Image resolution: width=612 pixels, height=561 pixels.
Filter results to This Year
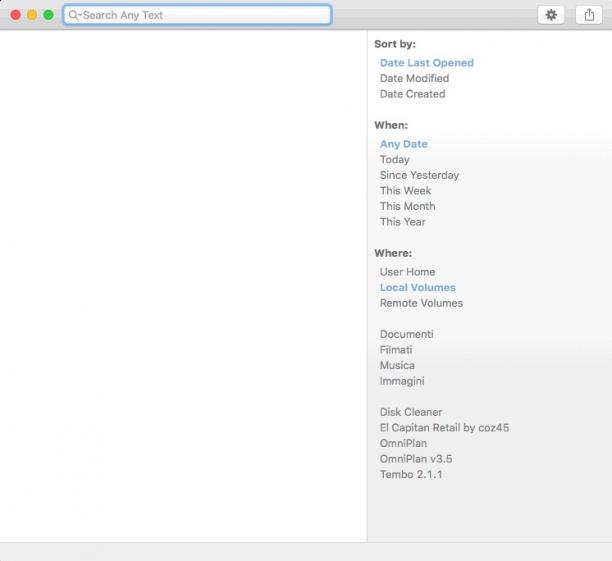(402, 222)
